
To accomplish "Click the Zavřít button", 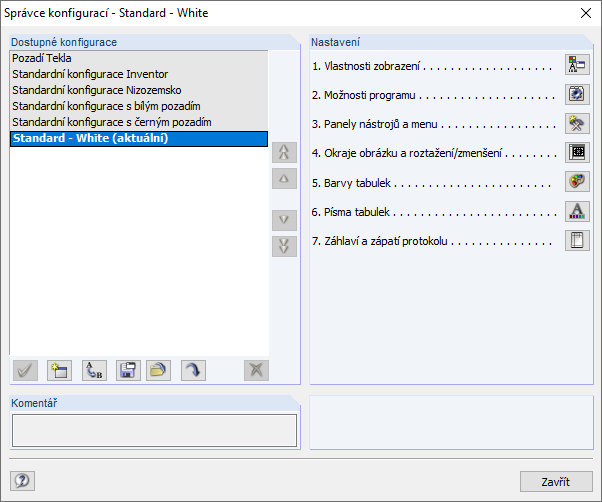I will [x=556, y=481].
